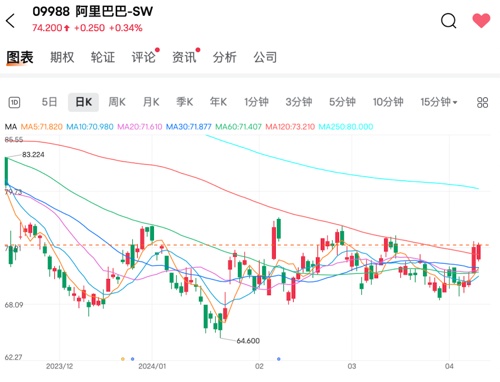Image resolution: width=500 pixels, height=382 pixels.
Task: Open the search magnifier icon
Action: click(449, 21)
